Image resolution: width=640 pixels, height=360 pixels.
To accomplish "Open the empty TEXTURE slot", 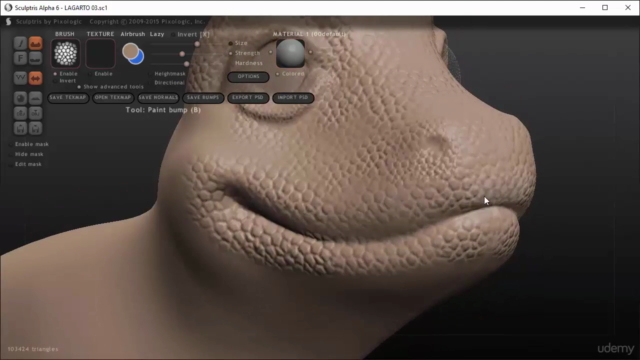I will 100,53.
